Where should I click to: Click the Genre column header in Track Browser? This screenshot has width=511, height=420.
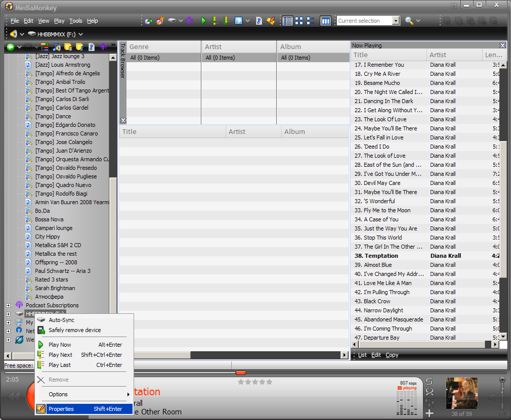coord(163,47)
